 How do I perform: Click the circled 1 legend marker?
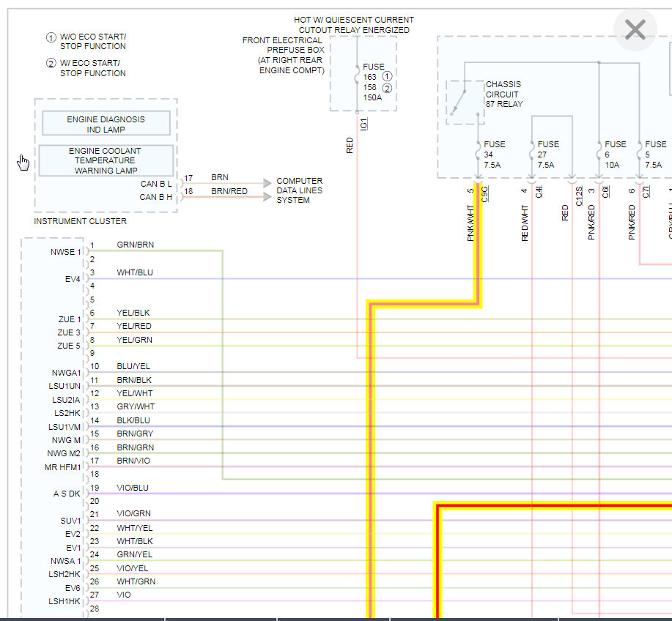[x=51, y=37]
